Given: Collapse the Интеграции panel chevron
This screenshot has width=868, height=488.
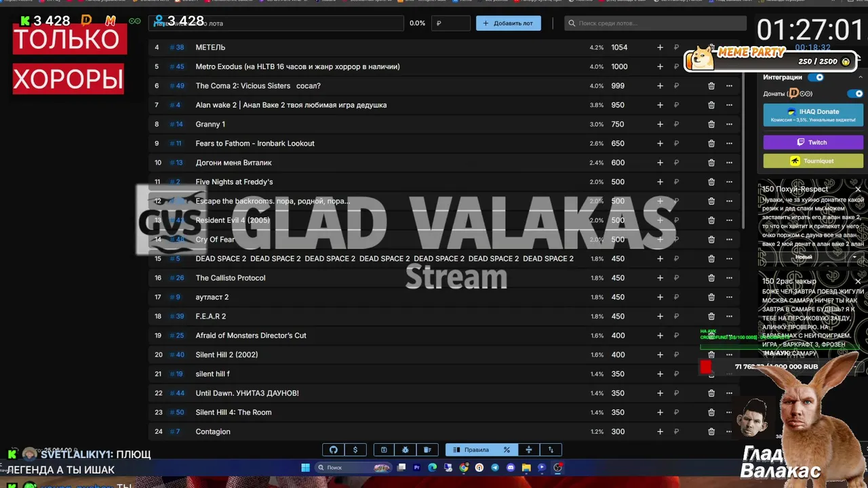Looking at the screenshot, I should (861, 77).
